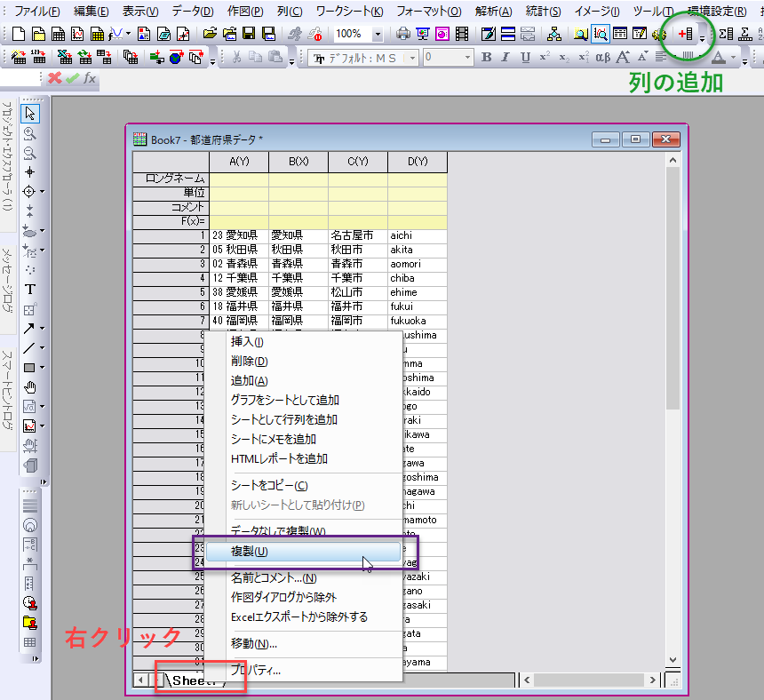Choose Excelエクスポートから除外する from the context menu
Screen dimensions: 764x700
304,616
